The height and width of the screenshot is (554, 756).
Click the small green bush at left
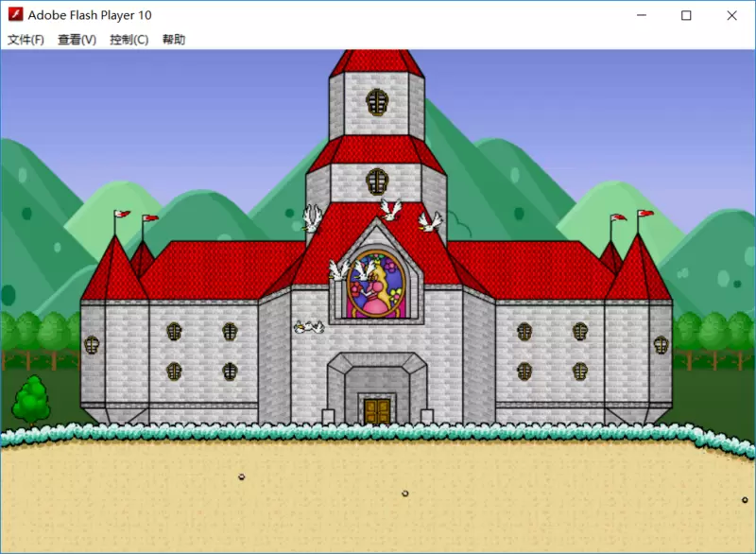click(31, 399)
